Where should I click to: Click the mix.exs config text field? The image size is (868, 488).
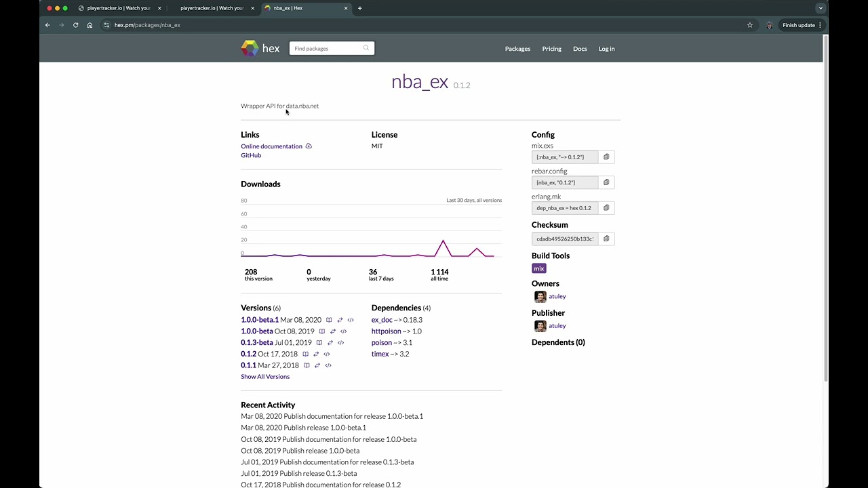(x=565, y=157)
